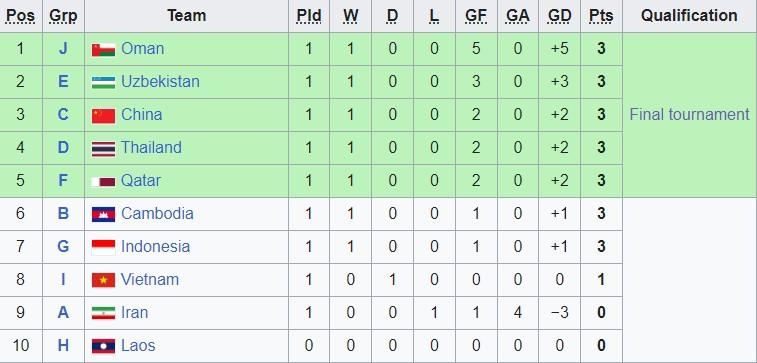757x363 pixels.
Task: Click the Pld column header
Action: (308, 16)
